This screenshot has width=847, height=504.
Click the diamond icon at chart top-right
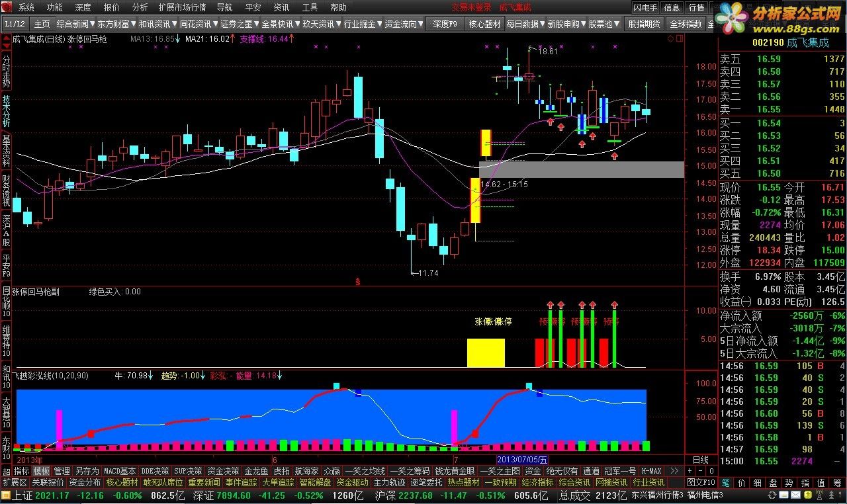click(x=671, y=39)
